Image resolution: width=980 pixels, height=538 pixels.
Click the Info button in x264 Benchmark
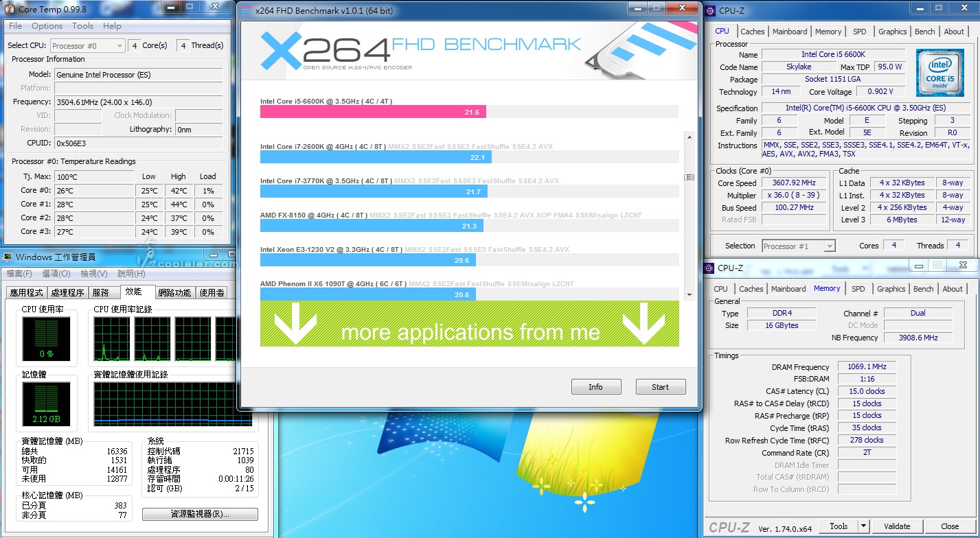coord(595,387)
